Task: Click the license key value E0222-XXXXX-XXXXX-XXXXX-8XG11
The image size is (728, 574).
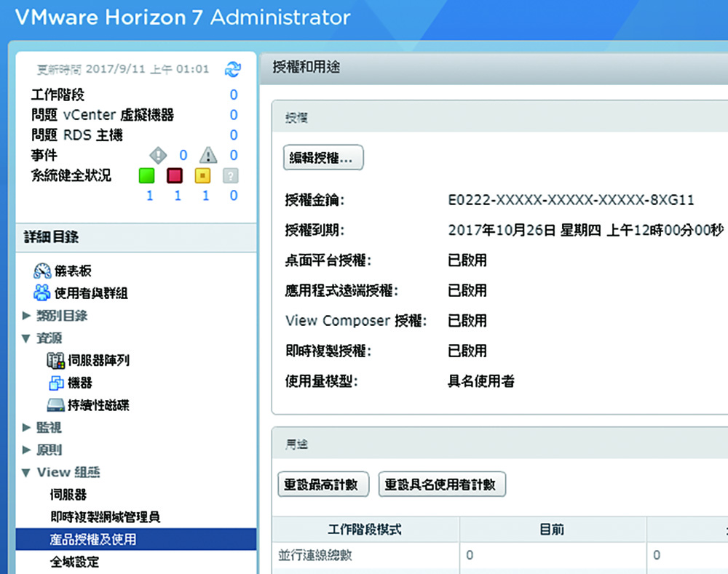Action: click(571, 200)
